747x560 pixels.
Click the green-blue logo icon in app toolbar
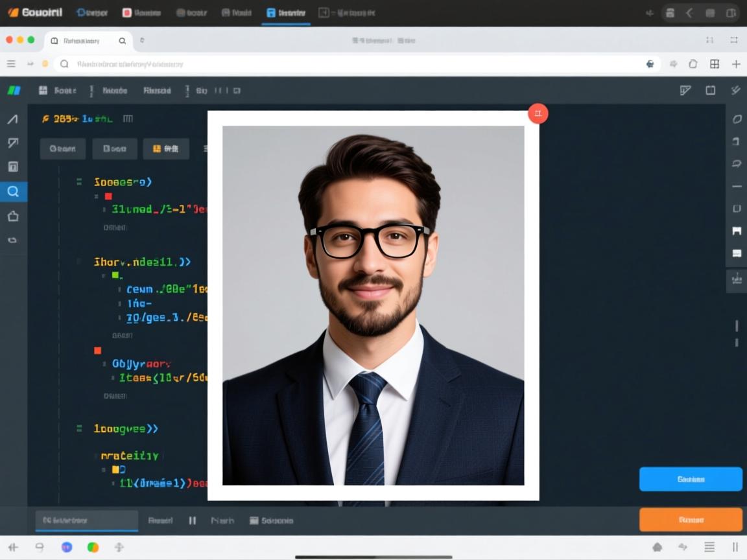tap(14, 91)
